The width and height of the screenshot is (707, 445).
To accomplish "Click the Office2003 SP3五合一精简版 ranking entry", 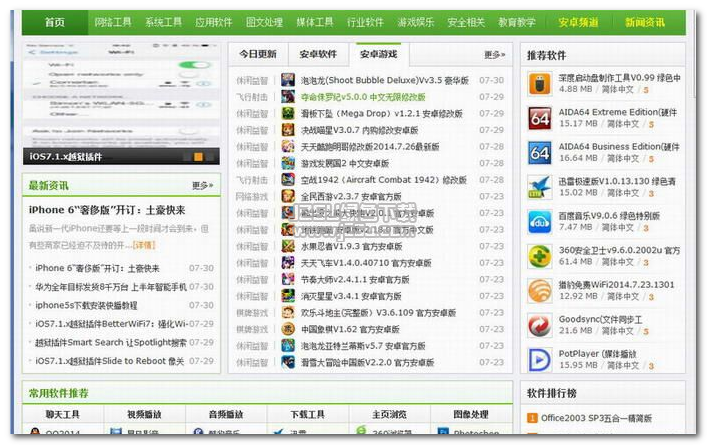I will click(596, 418).
